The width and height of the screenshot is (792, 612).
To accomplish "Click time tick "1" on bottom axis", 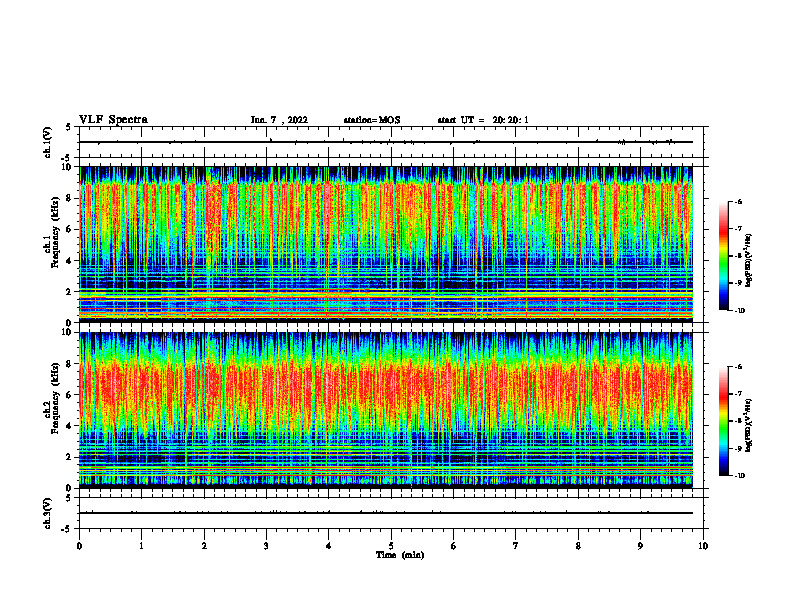I will click(x=141, y=546).
